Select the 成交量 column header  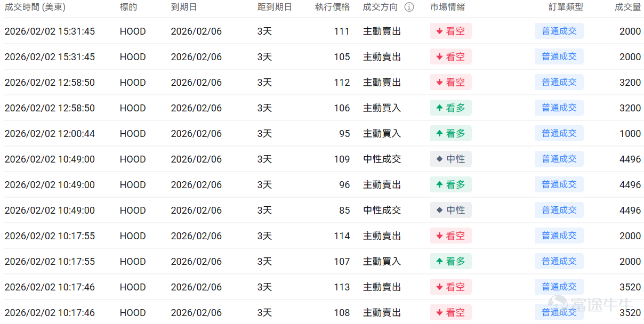pyautogui.click(x=628, y=7)
